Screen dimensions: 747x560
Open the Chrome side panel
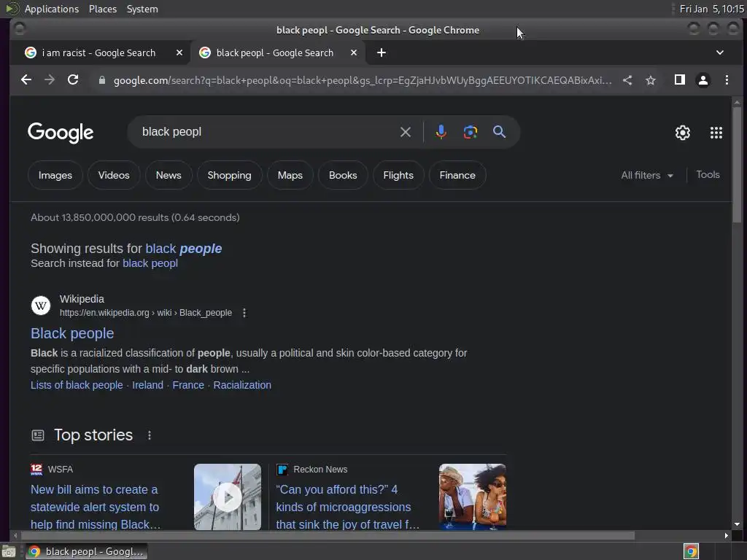(x=680, y=80)
